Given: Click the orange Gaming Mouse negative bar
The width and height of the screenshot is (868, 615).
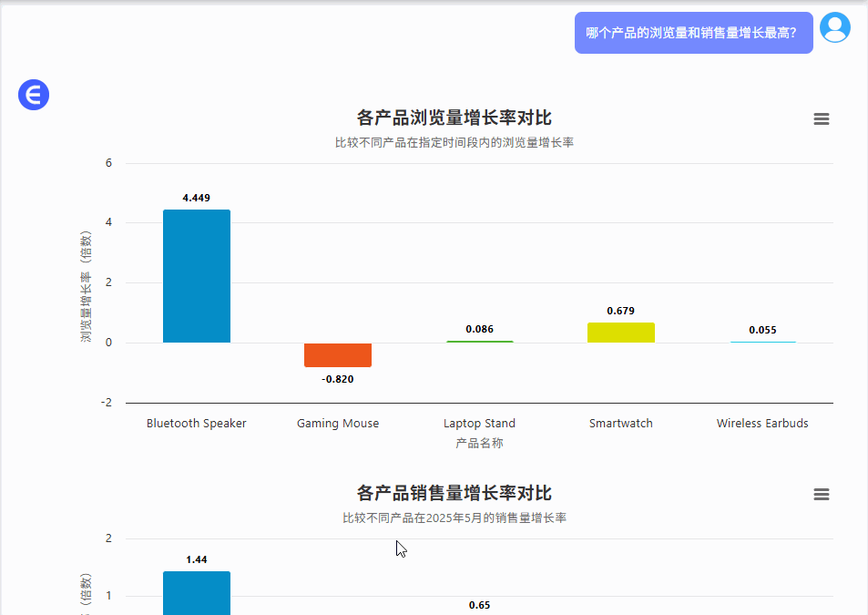Looking at the screenshot, I should click(338, 354).
